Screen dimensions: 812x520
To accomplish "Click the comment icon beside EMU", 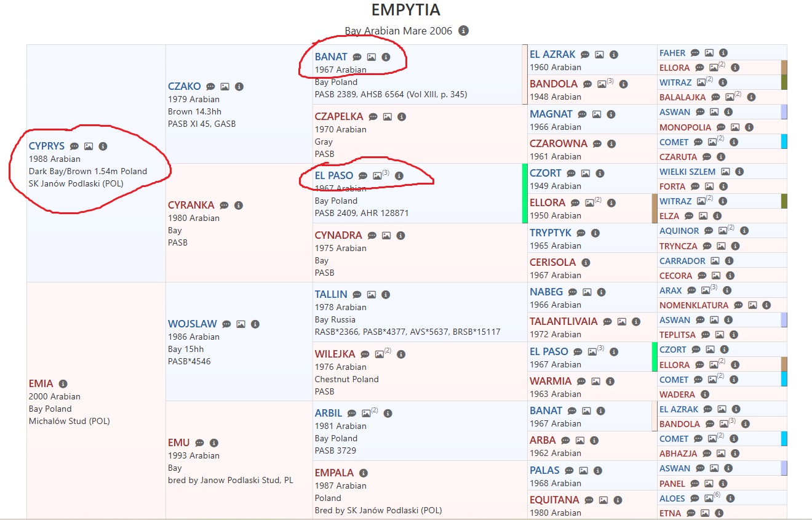I will coord(200,443).
